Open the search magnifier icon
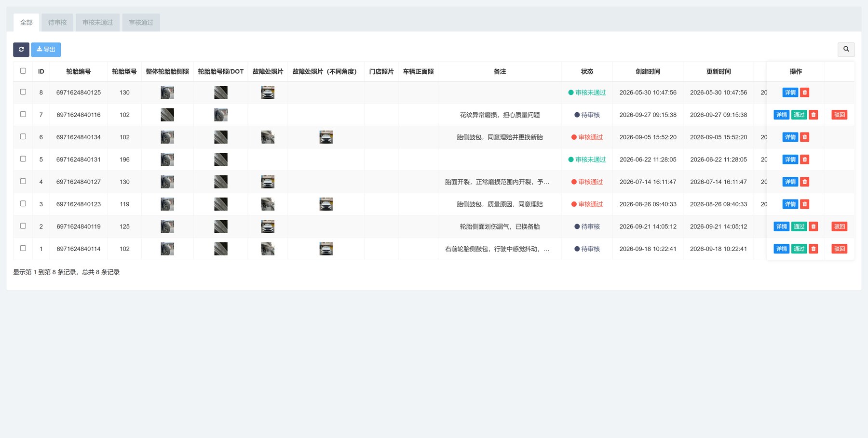868x438 pixels. point(846,49)
